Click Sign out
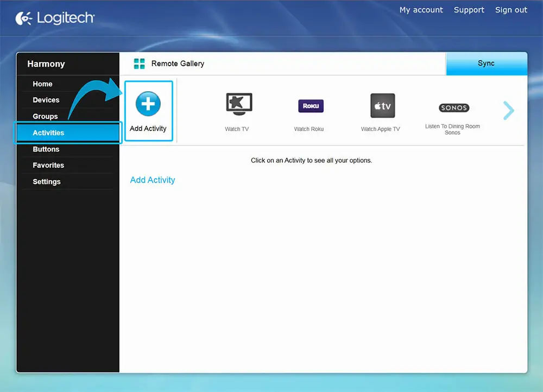 [511, 10]
